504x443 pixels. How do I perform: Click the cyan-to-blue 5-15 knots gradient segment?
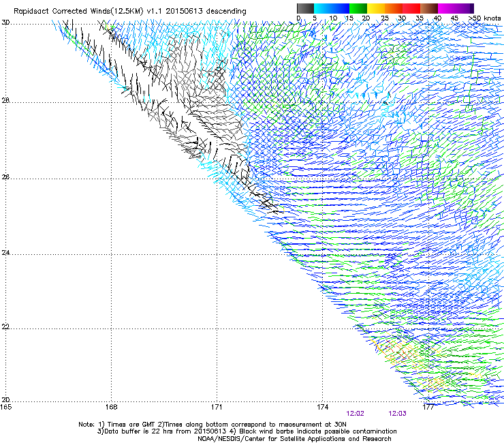click(x=332, y=8)
